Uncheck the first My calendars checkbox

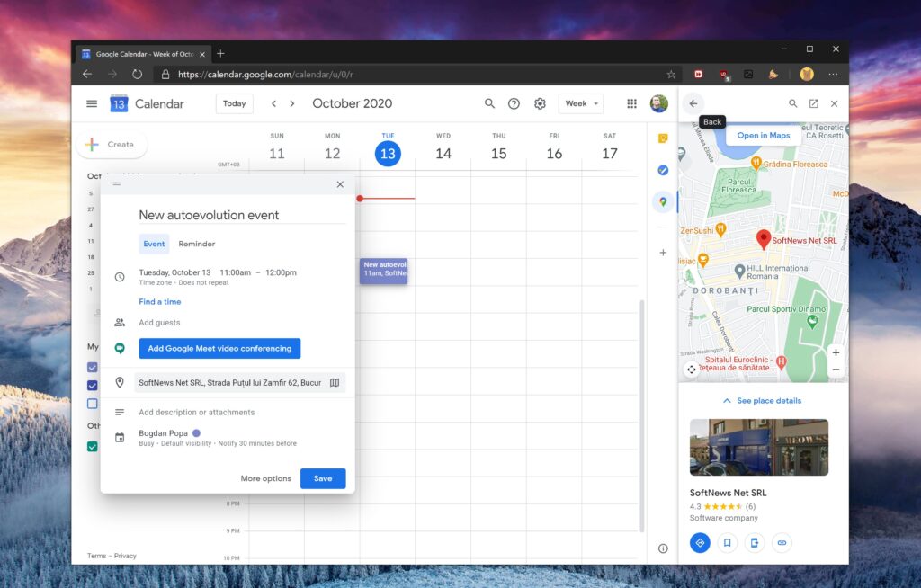coord(93,367)
